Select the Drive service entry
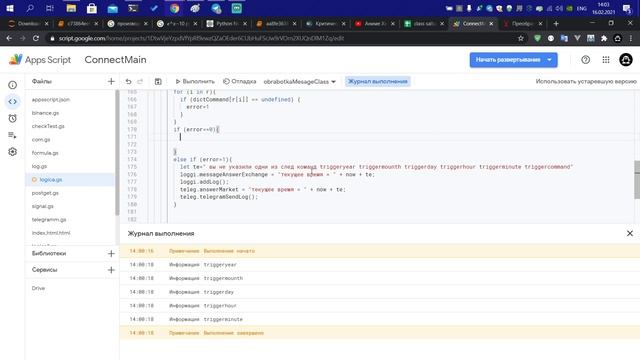 pos(38,288)
